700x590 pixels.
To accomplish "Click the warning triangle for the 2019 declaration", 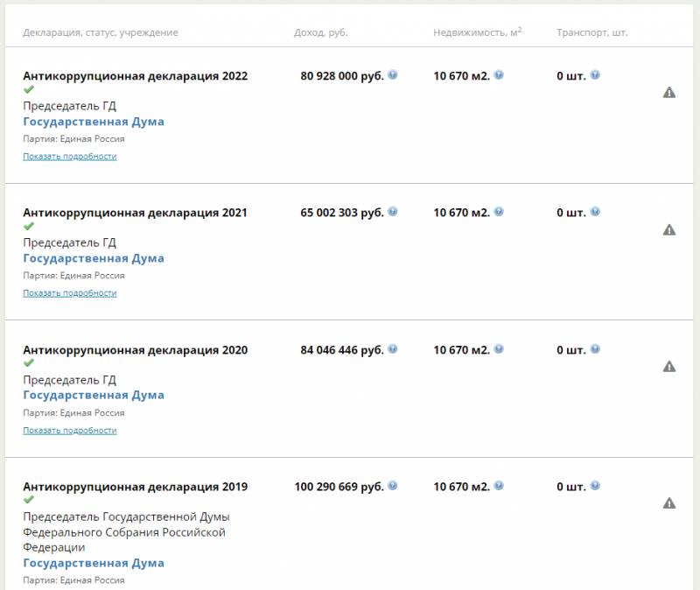I will coord(669,503).
